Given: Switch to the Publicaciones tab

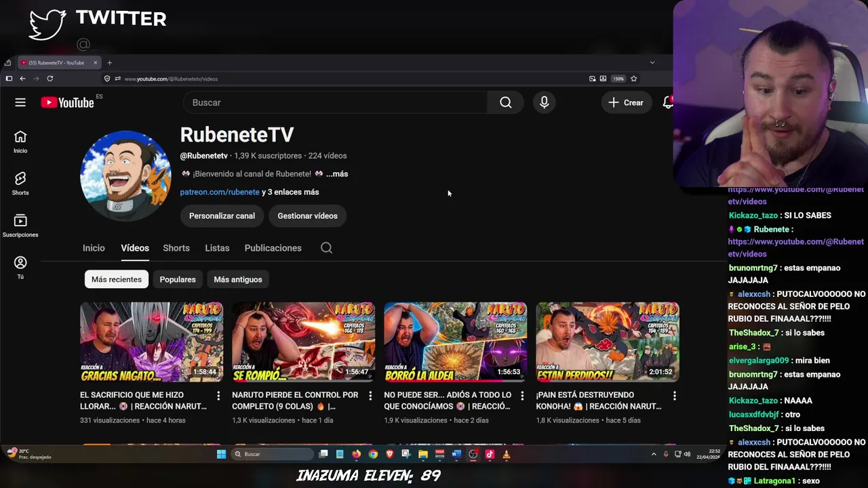Looking at the screenshot, I should tap(273, 248).
